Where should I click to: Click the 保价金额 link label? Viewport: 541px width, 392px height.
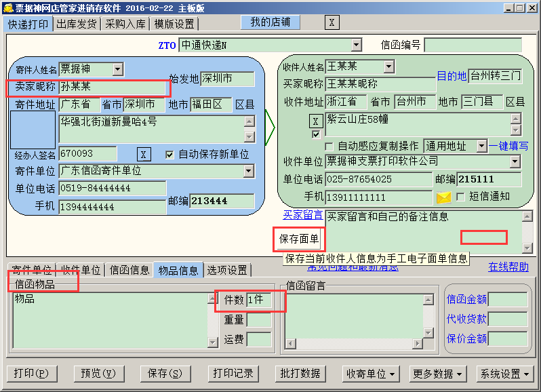coord(466,339)
